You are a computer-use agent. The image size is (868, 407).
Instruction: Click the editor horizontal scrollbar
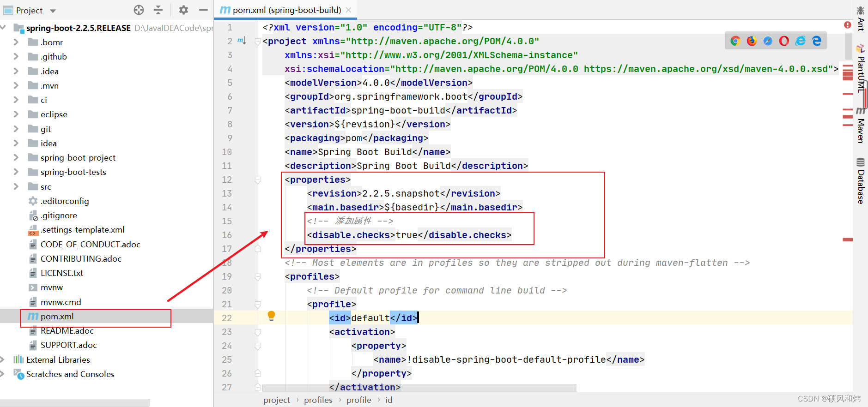(419, 388)
